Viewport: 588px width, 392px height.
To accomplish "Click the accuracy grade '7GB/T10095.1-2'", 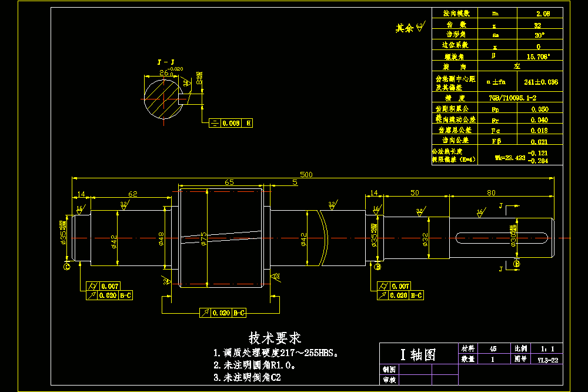I will pyautogui.click(x=512, y=98).
